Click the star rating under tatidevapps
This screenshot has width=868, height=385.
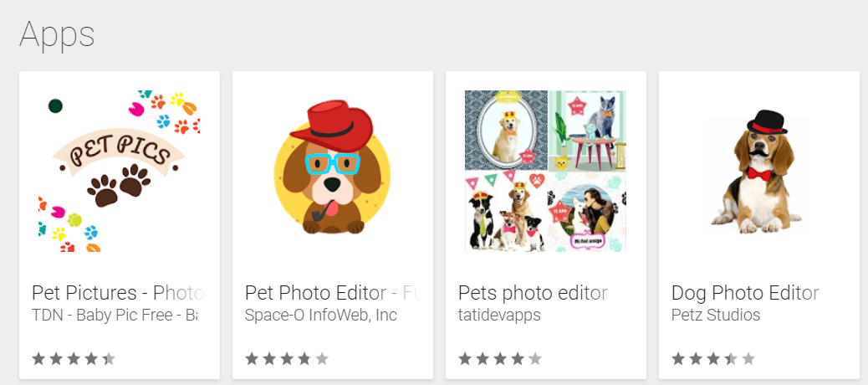pyautogui.click(x=500, y=359)
